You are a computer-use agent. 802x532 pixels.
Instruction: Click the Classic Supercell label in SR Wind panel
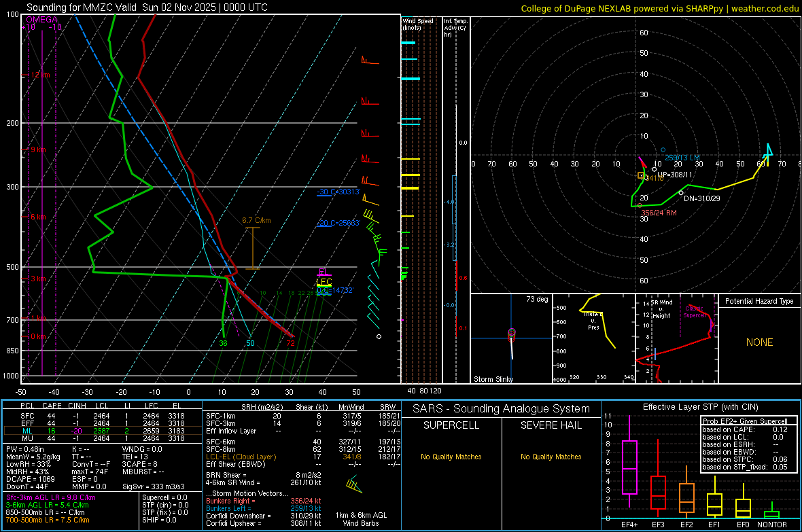pos(695,312)
